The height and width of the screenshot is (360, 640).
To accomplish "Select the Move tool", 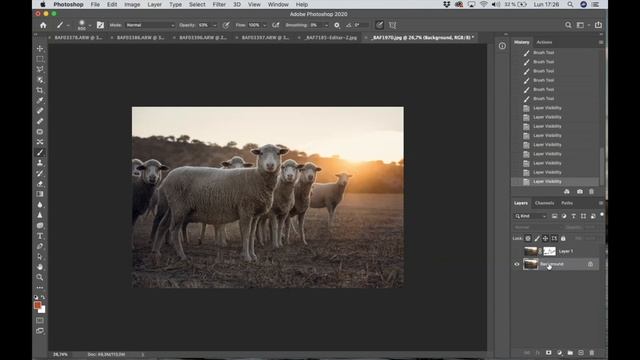I will pyautogui.click(x=40, y=49).
